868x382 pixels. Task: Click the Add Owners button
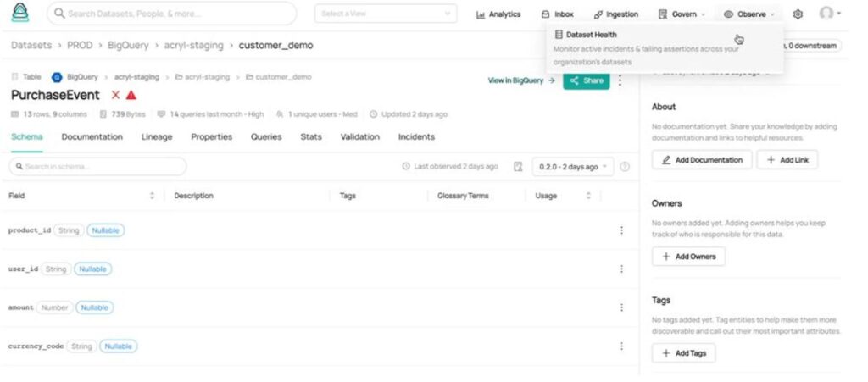[x=688, y=256]
